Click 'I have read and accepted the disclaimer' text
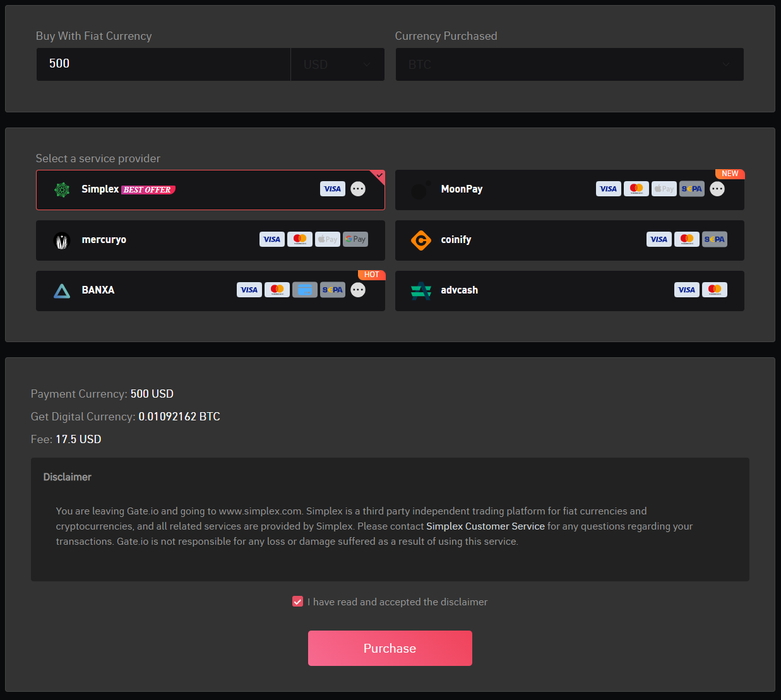Image resolution: width=781 pixels, height=700 pixels. 398,602
